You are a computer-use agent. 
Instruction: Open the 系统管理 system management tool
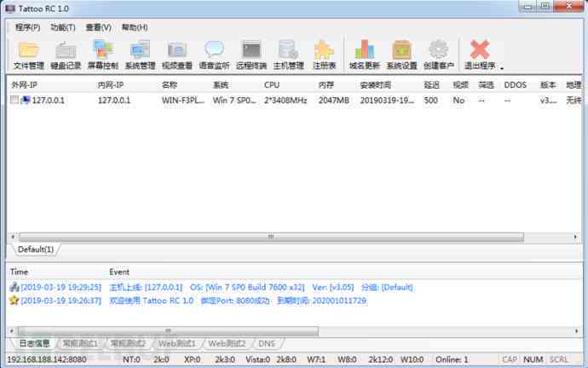point(140,55)
